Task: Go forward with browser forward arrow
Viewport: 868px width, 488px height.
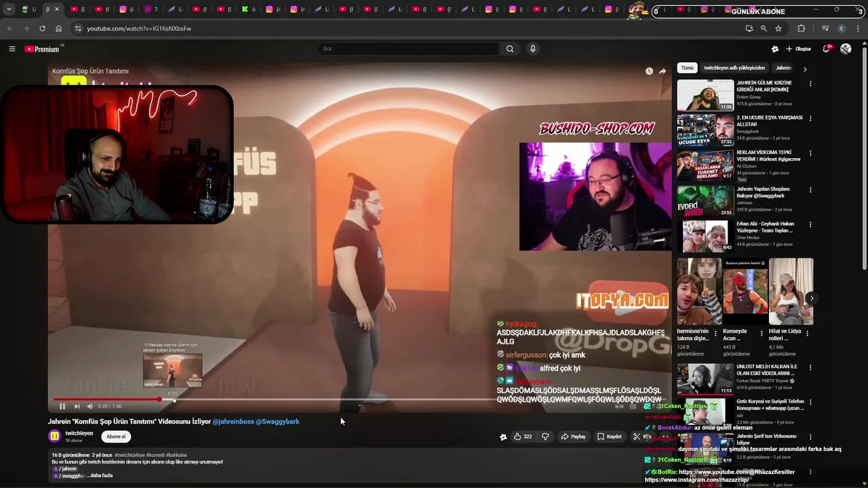Action: point(26,28)
